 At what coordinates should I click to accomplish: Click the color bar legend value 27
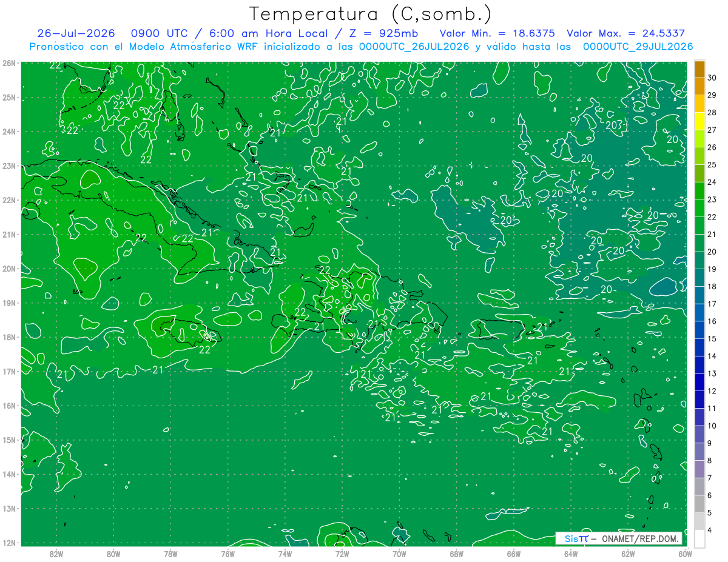coord(712,130)
